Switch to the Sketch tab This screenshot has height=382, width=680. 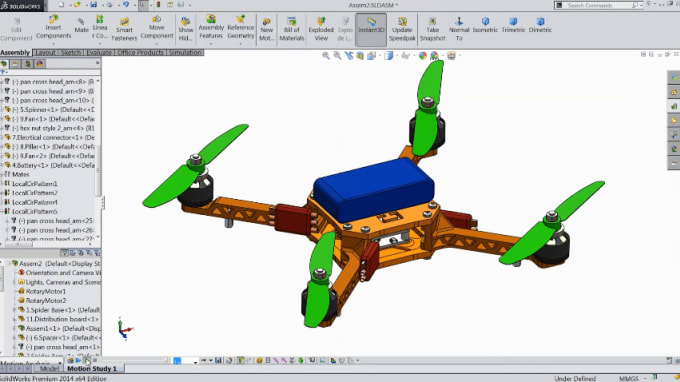click(71, 52)
